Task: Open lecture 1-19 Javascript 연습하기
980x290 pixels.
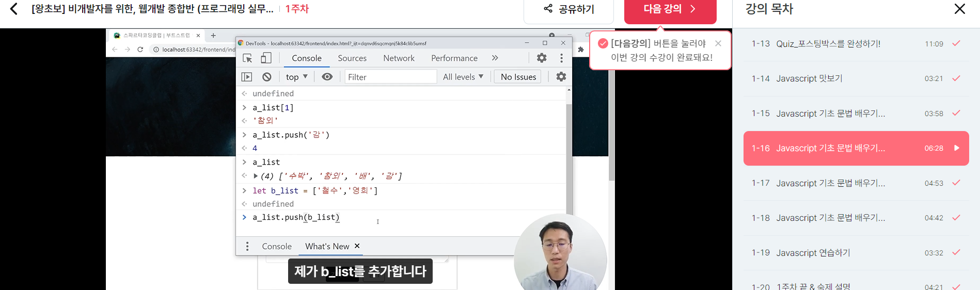Action: [856, 253]
